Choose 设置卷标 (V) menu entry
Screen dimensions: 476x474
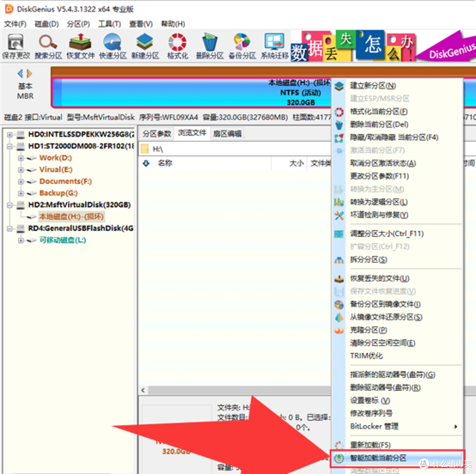pos(397,401)
